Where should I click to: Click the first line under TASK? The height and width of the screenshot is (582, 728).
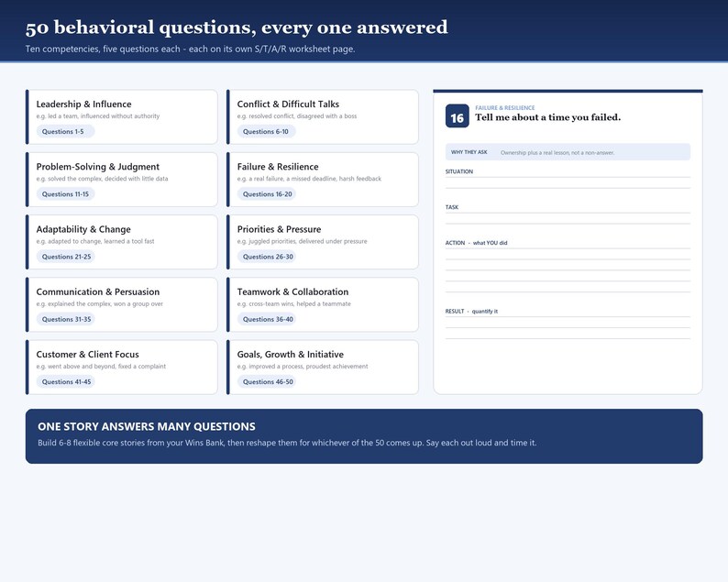(568, 213)
